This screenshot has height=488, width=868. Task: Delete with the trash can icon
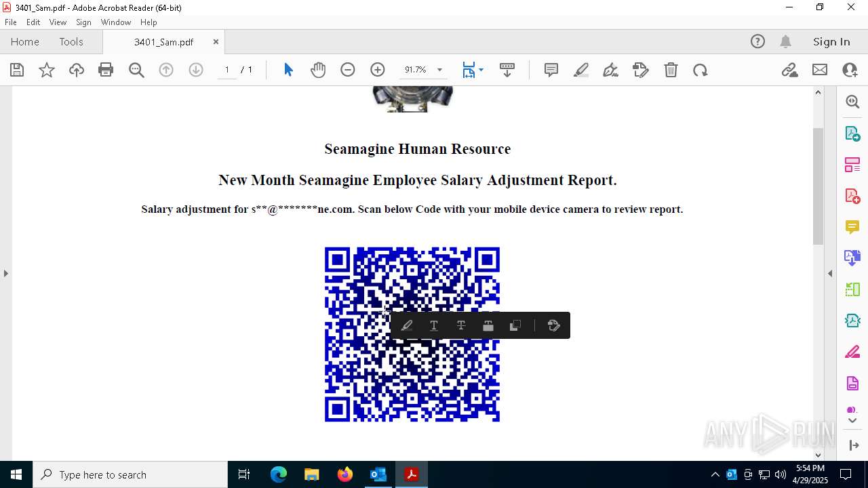coord(671,70)
